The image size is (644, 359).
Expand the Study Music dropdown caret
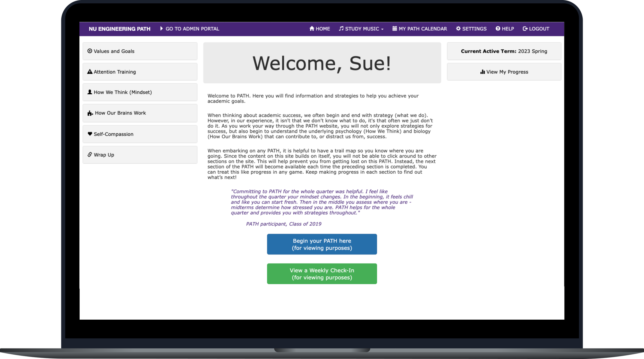tap(382, 29)
